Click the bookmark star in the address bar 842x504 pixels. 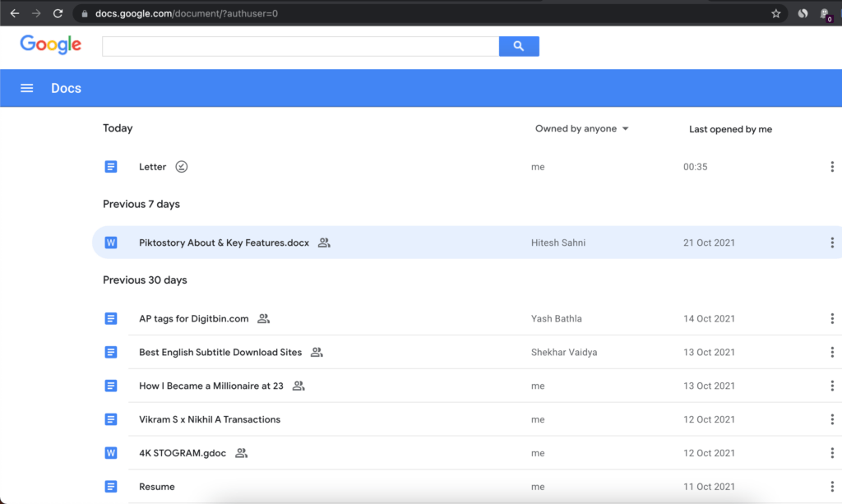[x=775, y=13]
